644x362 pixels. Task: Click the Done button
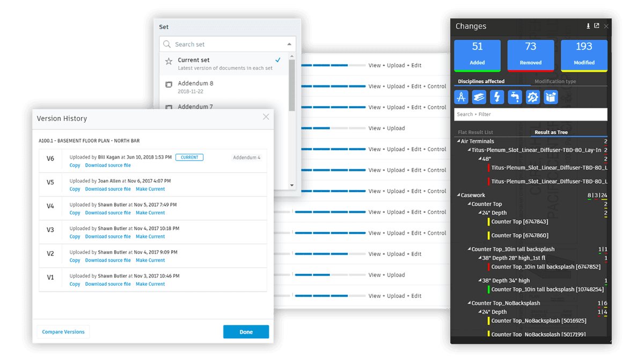click(x=246, y=331)
